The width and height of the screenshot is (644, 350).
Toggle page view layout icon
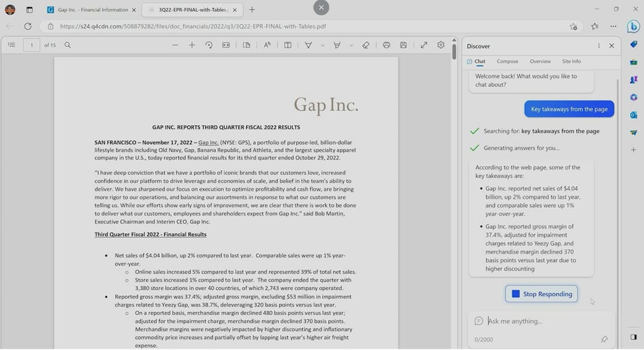pyautogui.click(x=246, y=45)
